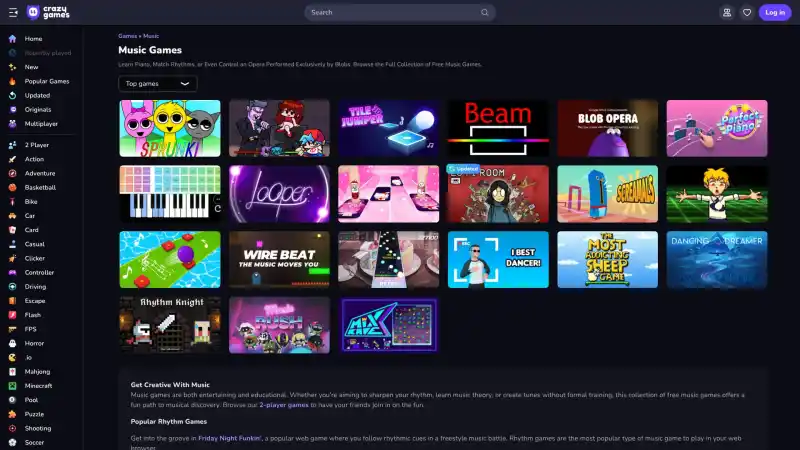The width and height of the screenshot is (800, 450).
Task: Click the Originals icon in sidebar
Action: [12, 110]
